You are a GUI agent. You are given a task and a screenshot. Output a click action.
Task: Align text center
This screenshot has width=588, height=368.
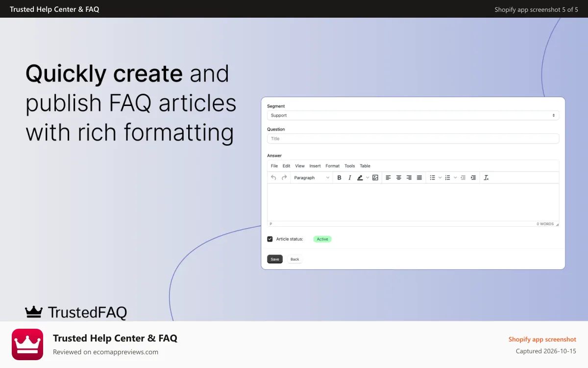tap(399, 178)
